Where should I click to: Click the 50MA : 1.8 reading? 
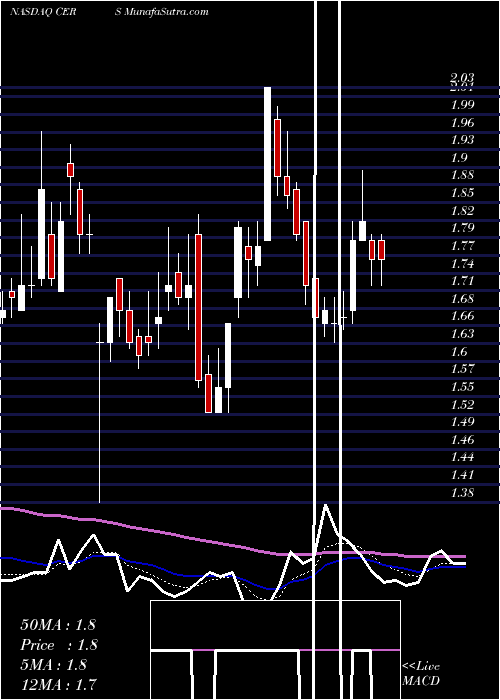(58, 625)
